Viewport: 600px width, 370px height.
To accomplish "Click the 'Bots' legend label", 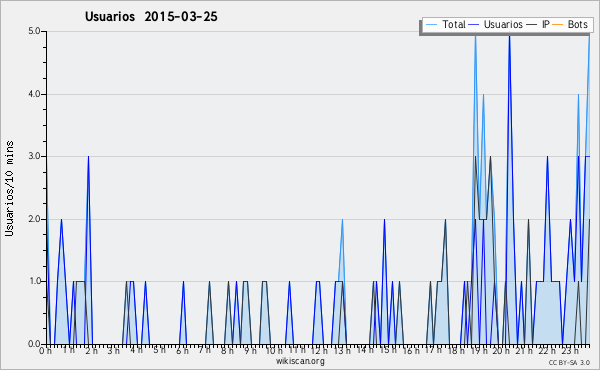I will 577,24.
